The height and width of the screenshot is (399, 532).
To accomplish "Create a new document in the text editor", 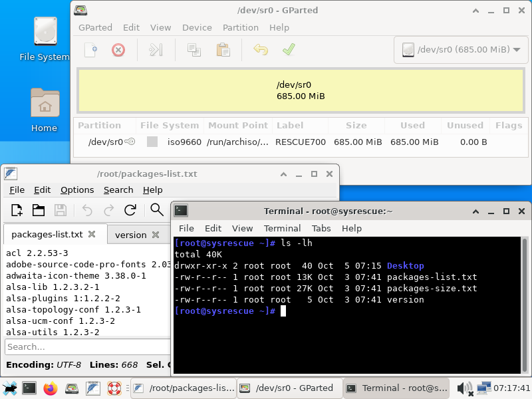I will click(x=15, y=209).
